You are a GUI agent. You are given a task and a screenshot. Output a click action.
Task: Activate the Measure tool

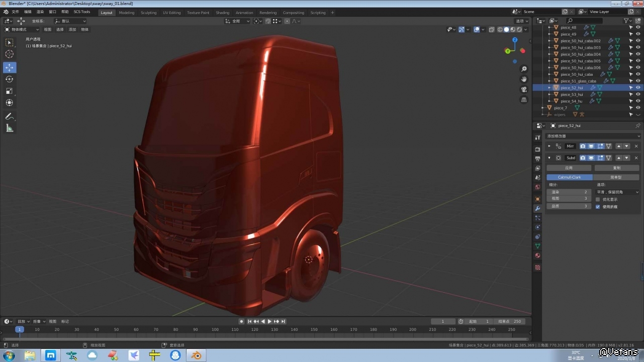pos(10,129)
